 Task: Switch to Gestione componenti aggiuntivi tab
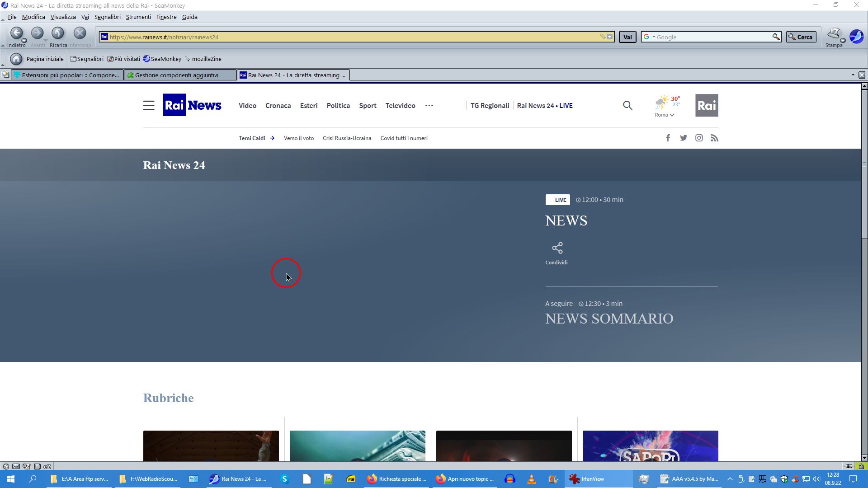pyautogui.click(x=180, y=75)
